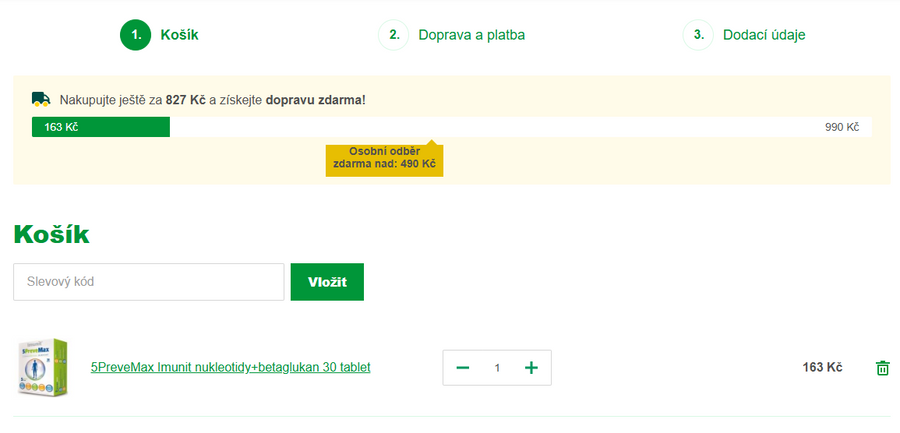
Task: Click the 163 Kč item price
Action: click(822, 367)
